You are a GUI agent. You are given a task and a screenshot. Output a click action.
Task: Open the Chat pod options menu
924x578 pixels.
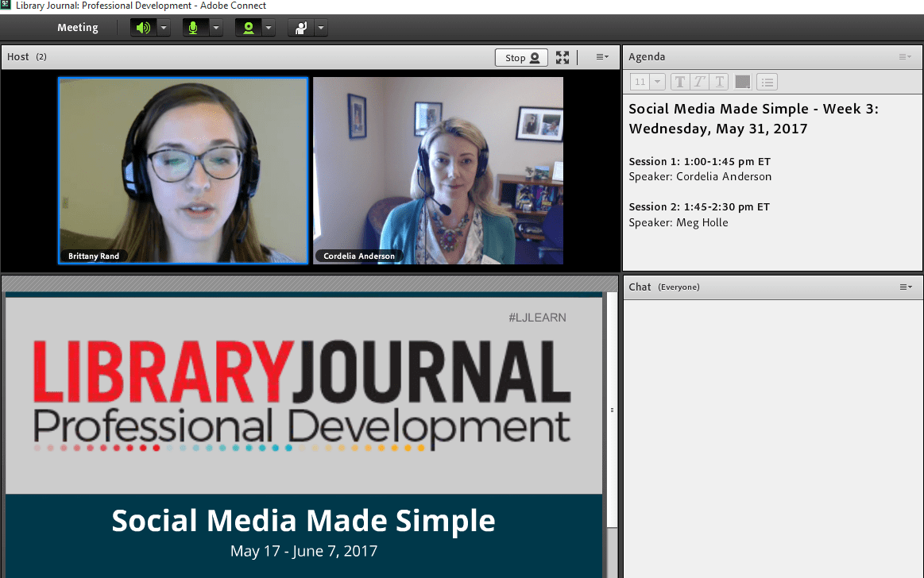pos(905,287)
